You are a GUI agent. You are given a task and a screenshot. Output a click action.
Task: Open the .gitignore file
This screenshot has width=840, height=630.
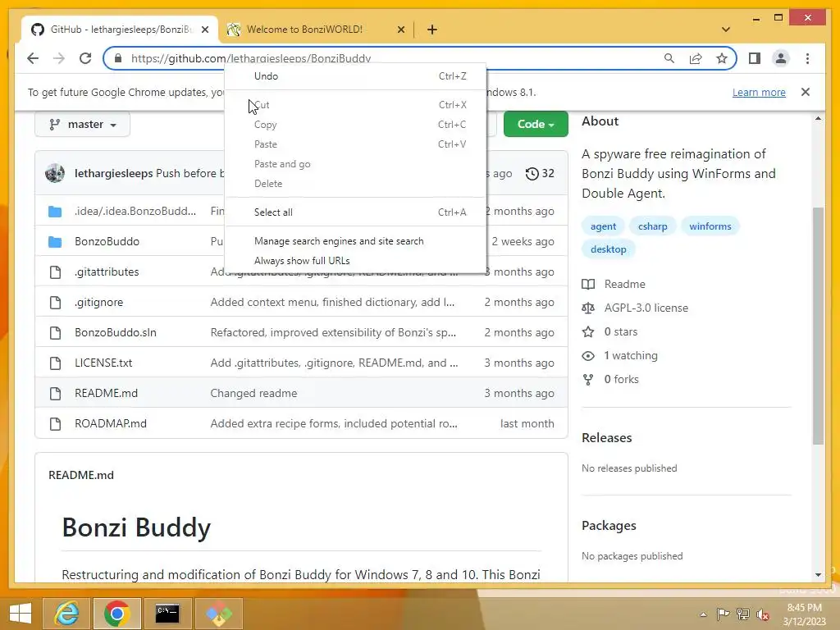pyautogui.click(x=98, y=302)
